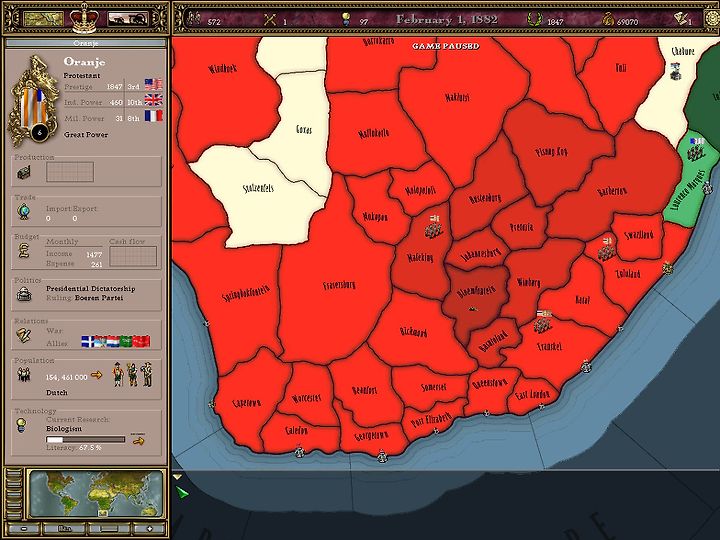This screenshot has height=540, width=720.
Task: Click the Boeren Partei ruling party text
Action: [x=99, y=298]
